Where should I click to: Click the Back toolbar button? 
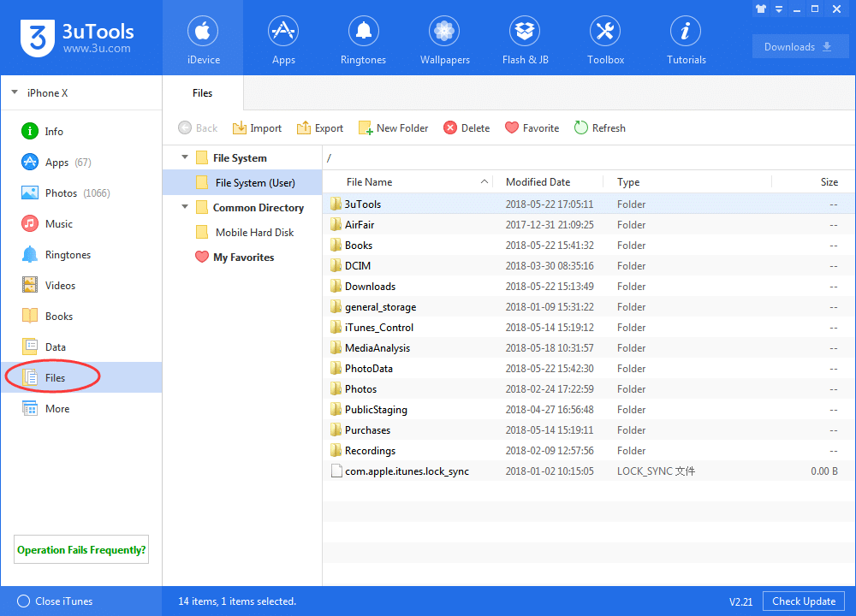(x=198, y=128)
